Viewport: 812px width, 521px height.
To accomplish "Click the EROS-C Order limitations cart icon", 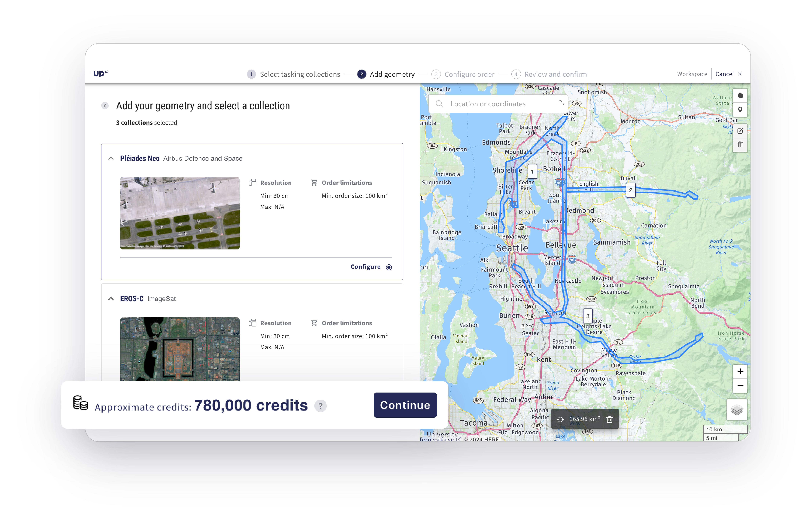I will [314, 323].
